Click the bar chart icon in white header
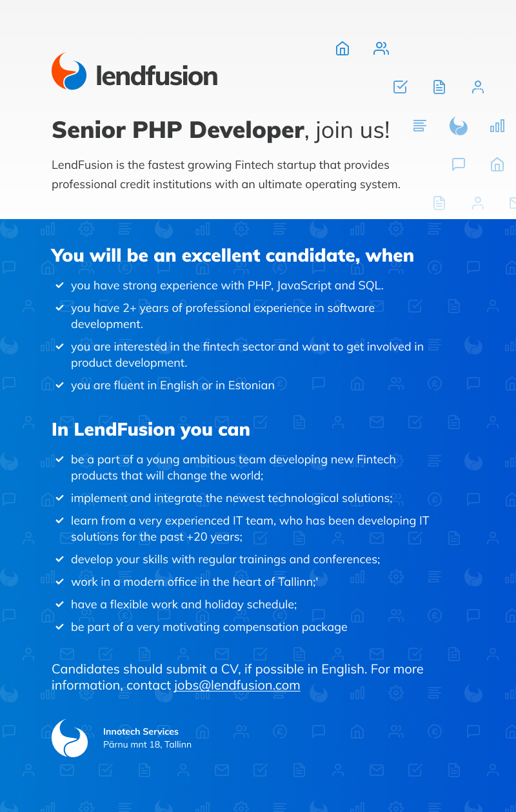 pos(497,126)
